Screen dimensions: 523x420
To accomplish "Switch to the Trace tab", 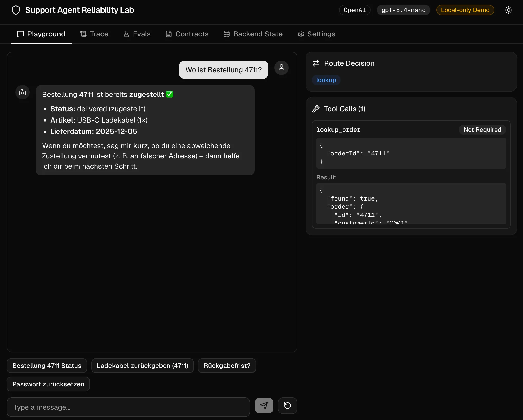I will (94, 34).
